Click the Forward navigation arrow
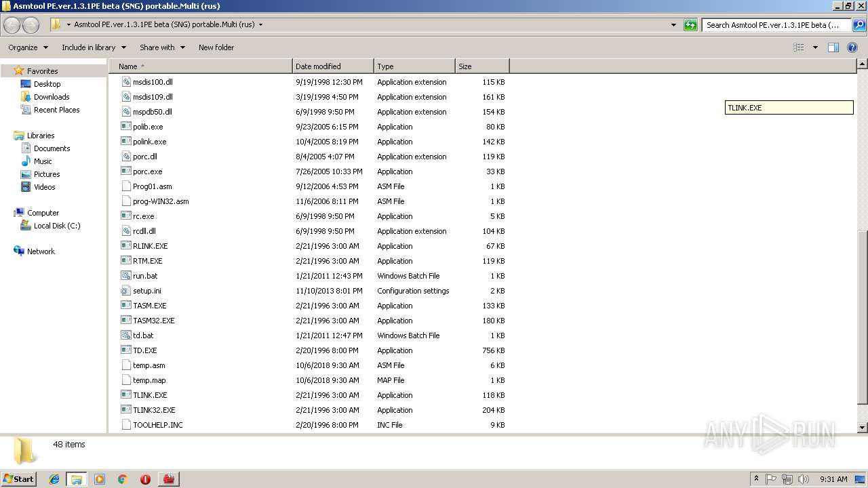Screen dimensions: 868x488 click(31, 25)
